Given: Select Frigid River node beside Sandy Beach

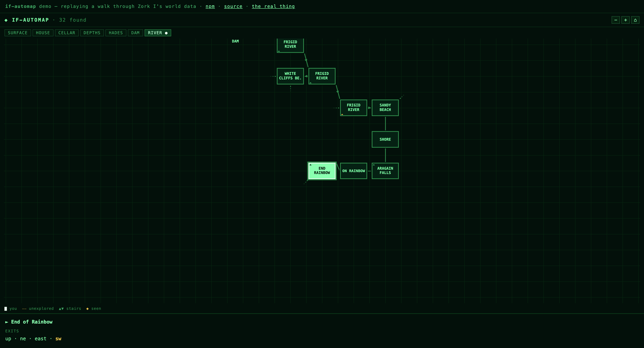Looking at the screenshot, I should 353,108.
